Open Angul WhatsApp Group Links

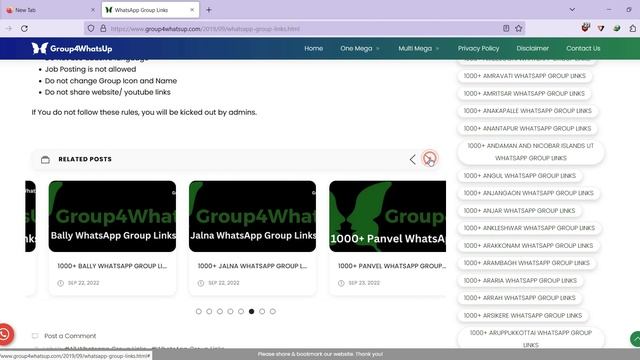[520, 176]
